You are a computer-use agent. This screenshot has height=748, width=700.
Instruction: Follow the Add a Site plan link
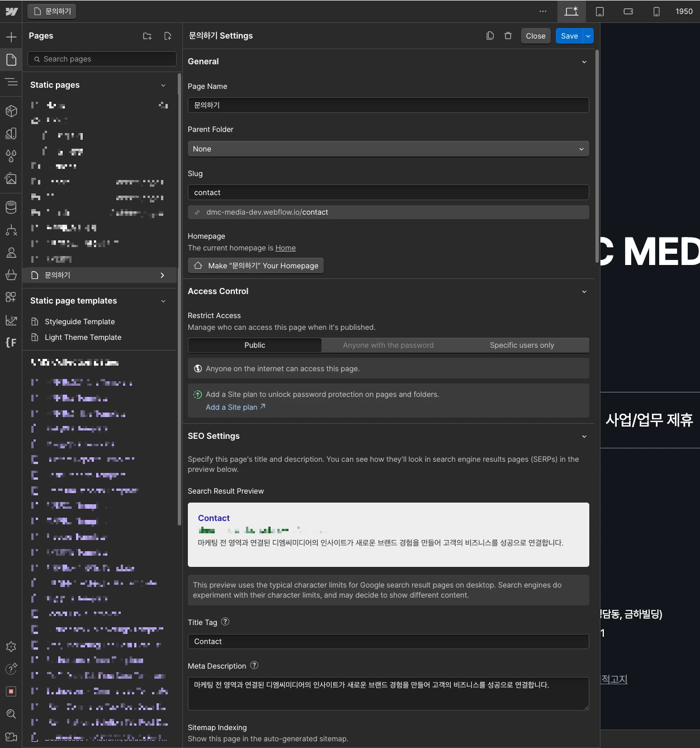pos(235,407)
